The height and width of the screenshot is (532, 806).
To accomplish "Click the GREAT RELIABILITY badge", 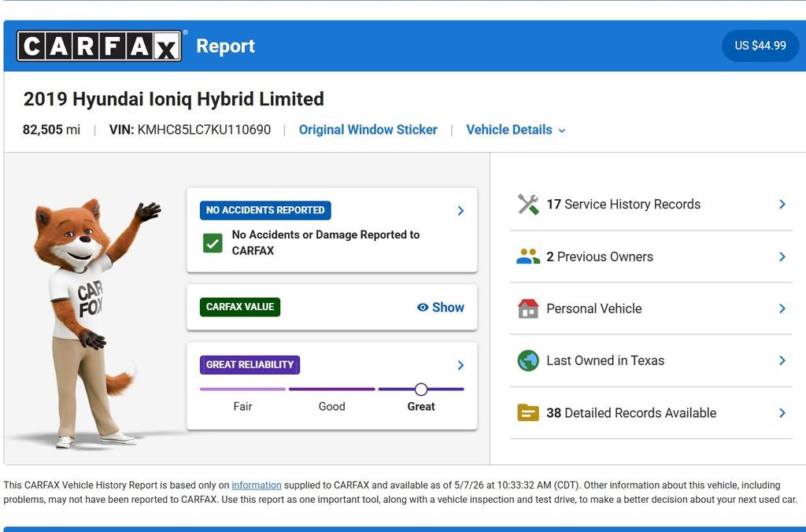I will 250,365.
